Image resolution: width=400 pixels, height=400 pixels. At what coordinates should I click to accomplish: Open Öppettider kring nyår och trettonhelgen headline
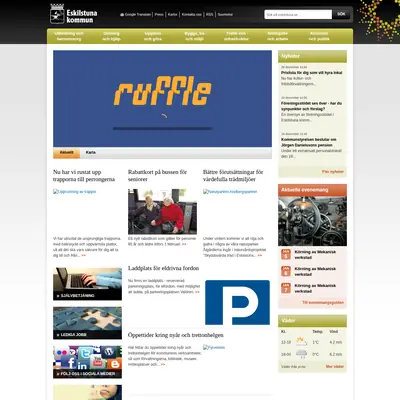176,335
